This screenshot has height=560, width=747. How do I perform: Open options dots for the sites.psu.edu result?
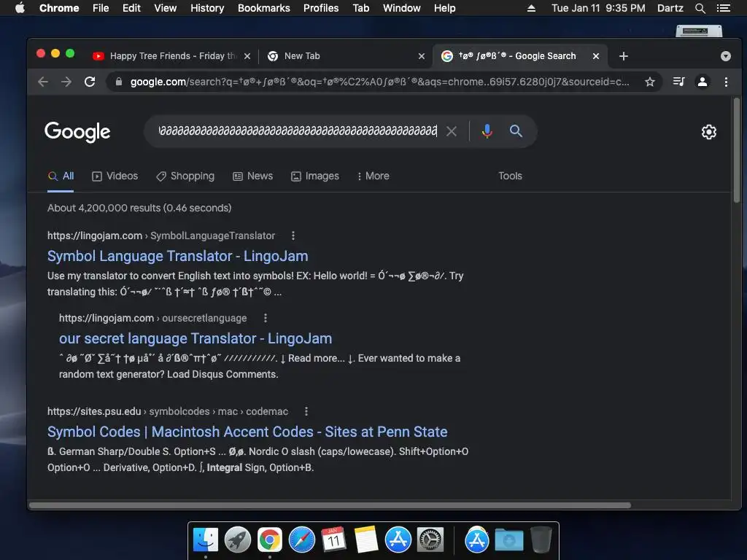pyautogui.click(x=306, y=411)
